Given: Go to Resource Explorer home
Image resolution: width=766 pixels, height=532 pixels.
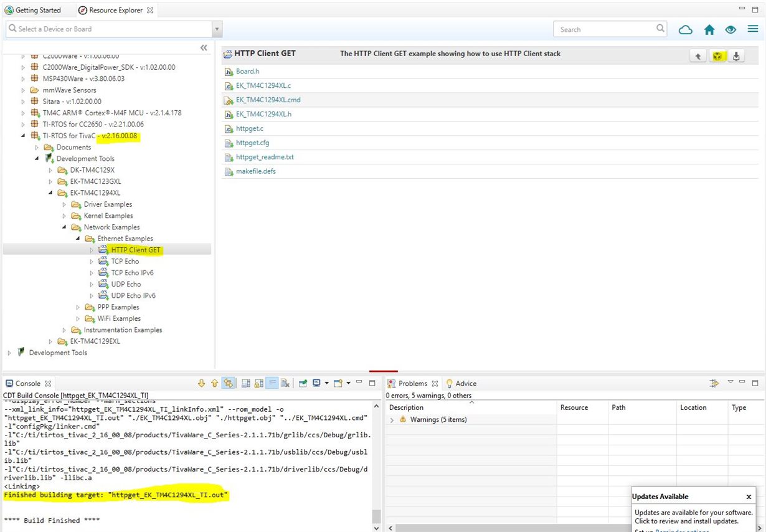Looking at the screenshot, I should [x=709, y=29].
